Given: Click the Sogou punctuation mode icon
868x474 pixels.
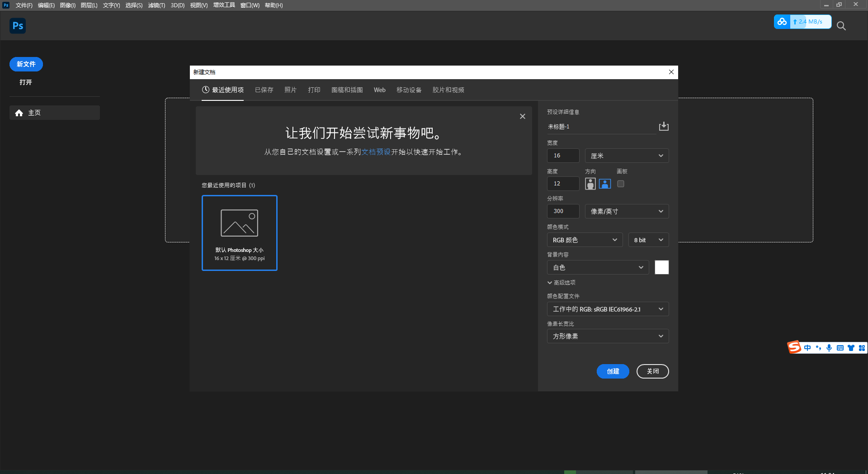Looking at the screenshot, I should (x=818, y=348).
